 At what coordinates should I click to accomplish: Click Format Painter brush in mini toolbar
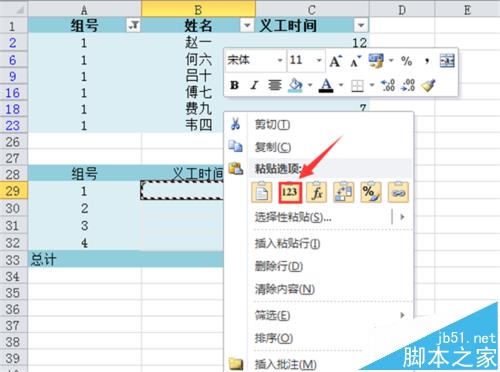428,85
